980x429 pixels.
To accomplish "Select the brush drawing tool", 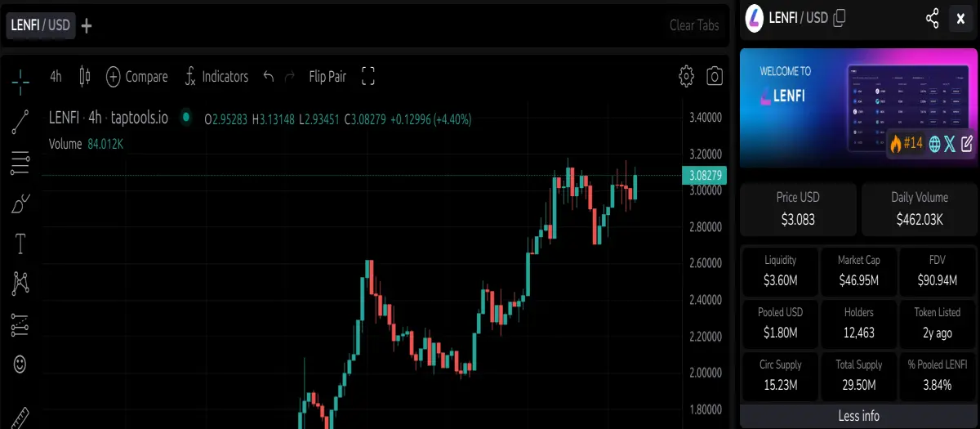I will 20,203.
